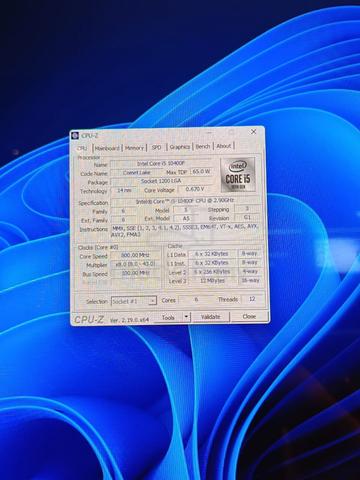Open the Memory tab

pos(134,148)
